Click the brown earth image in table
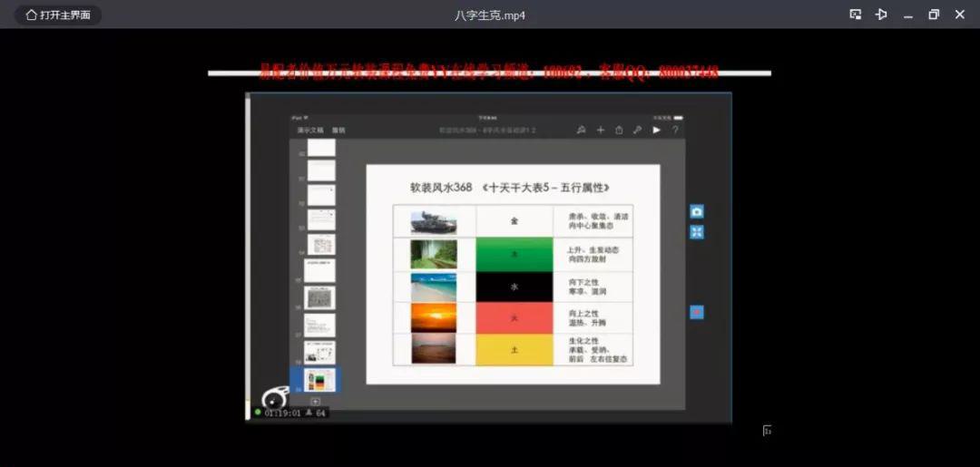 coord(434,350)
